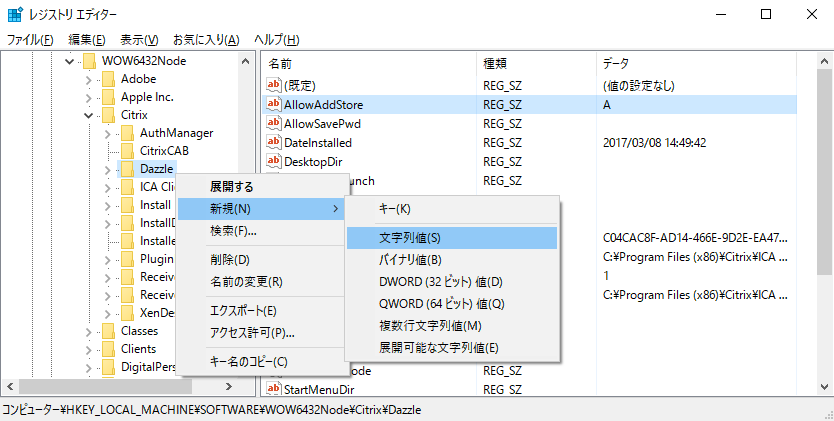Image resolution: width=834 pixels, height=421 pixels.
Task: Open the ファイル(F) menu
Action: [x=30, y=40]
